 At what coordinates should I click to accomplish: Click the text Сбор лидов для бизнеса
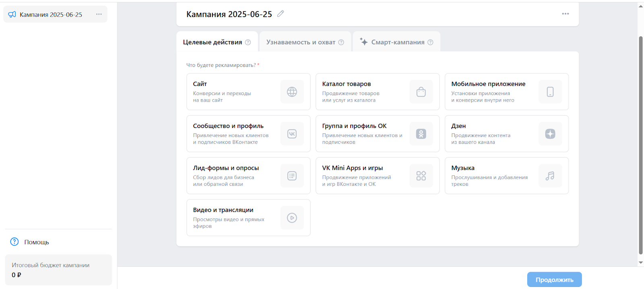click(x=223, y=177)
